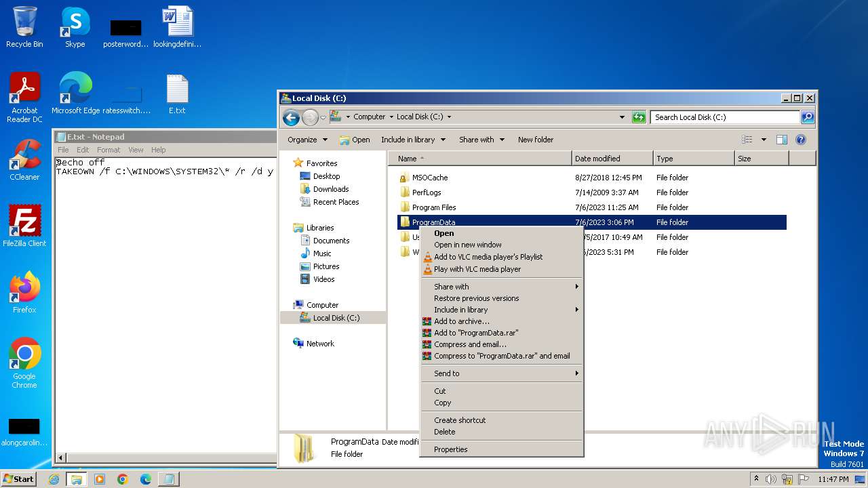This screenshot has width=868, height=488.
Task: Launch CCleaner desktop shortcut
Action: [24, 159]
